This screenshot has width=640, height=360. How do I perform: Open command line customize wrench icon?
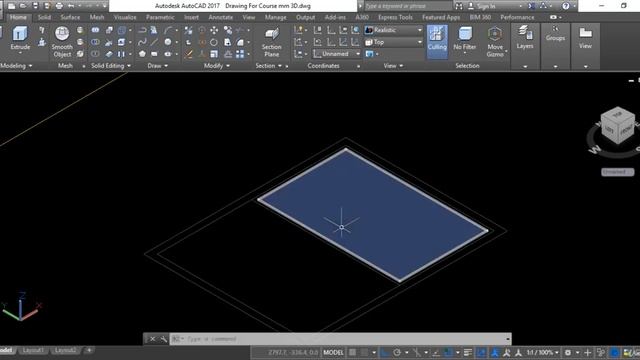pyautogui.click(x=163, y=339)
